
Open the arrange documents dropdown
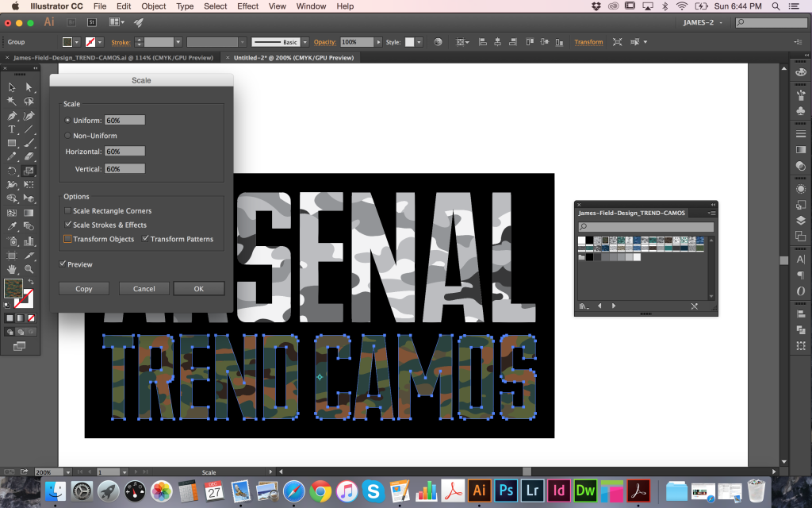tap(117, 21)
